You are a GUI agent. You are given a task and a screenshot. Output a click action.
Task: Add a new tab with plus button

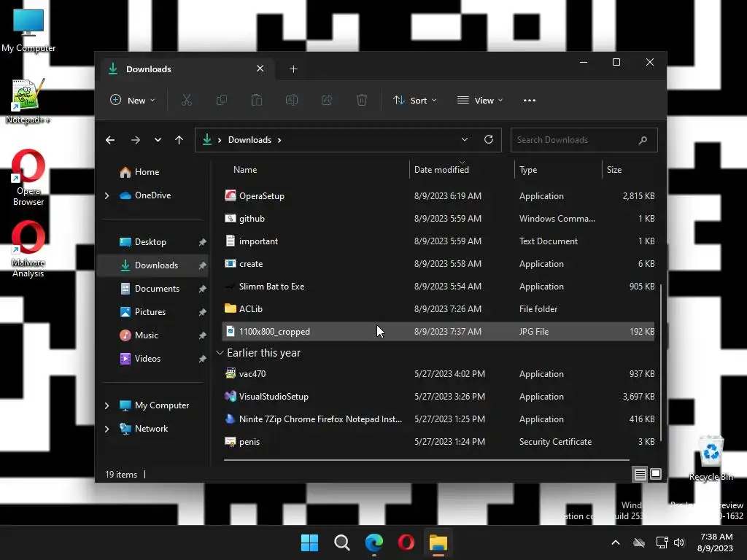coord(293,69)
